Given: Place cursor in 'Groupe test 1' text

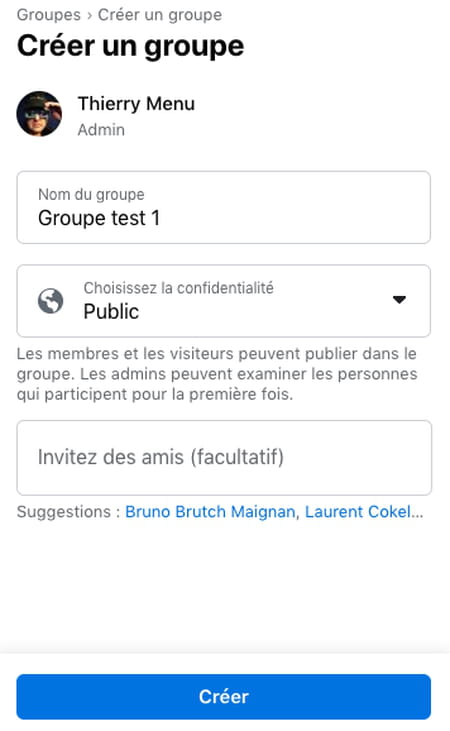Looking at the screenshot, I should point(99,218).
